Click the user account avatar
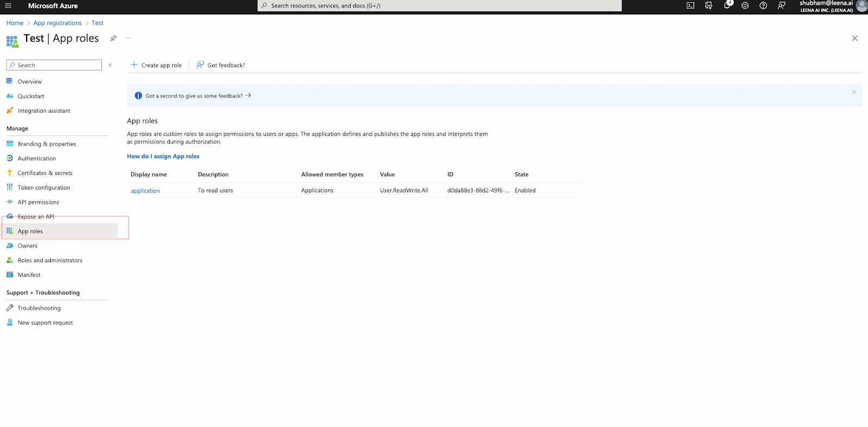The image size is (868, 427). tap(861, 5)
